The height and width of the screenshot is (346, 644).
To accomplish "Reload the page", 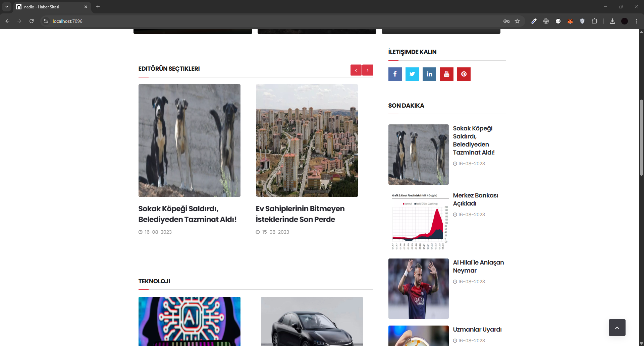I will coord(32,21).
